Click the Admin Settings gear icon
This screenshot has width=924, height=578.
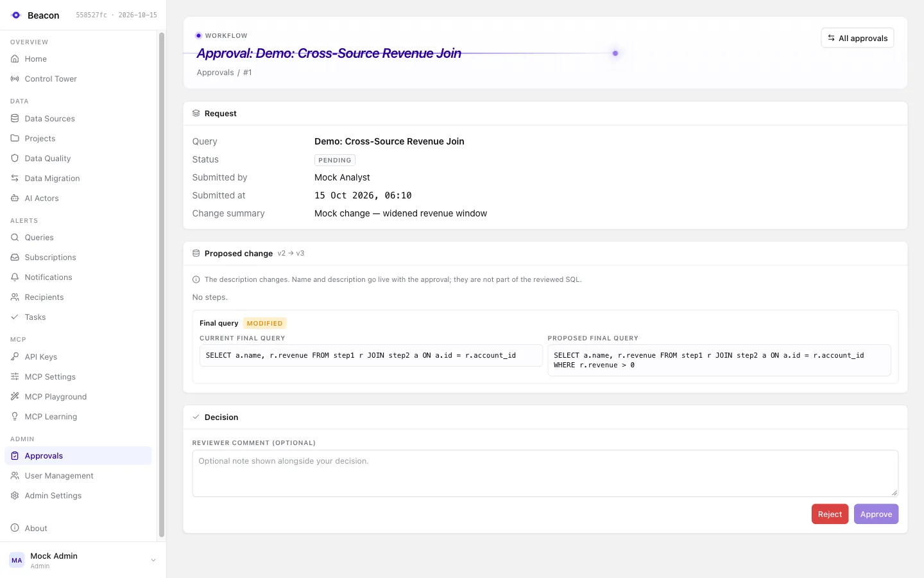(15, 495)
